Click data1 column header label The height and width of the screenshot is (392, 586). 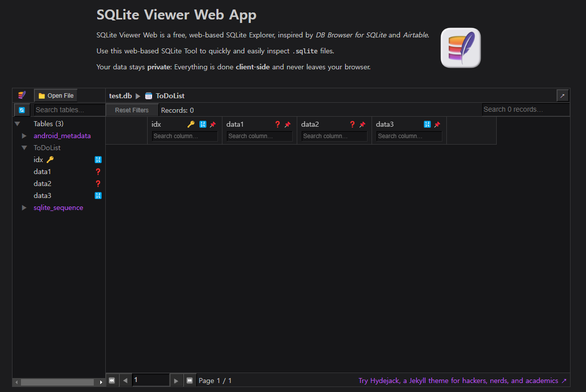coord(235,124)
